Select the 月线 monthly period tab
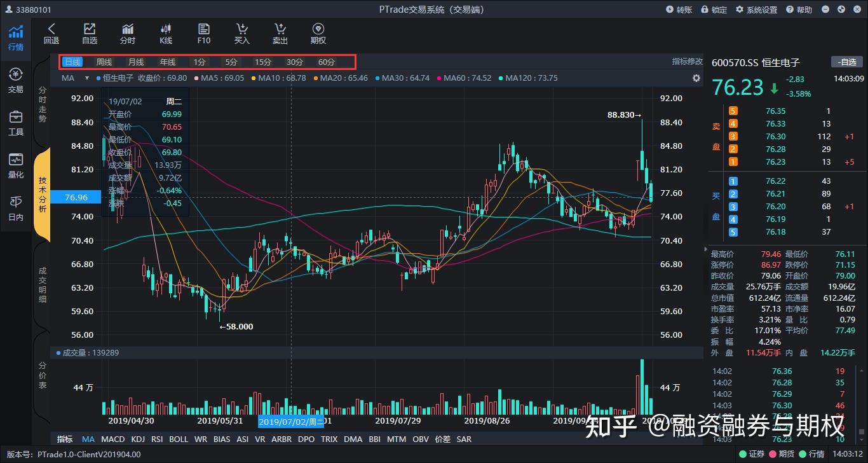 (136, 62)
